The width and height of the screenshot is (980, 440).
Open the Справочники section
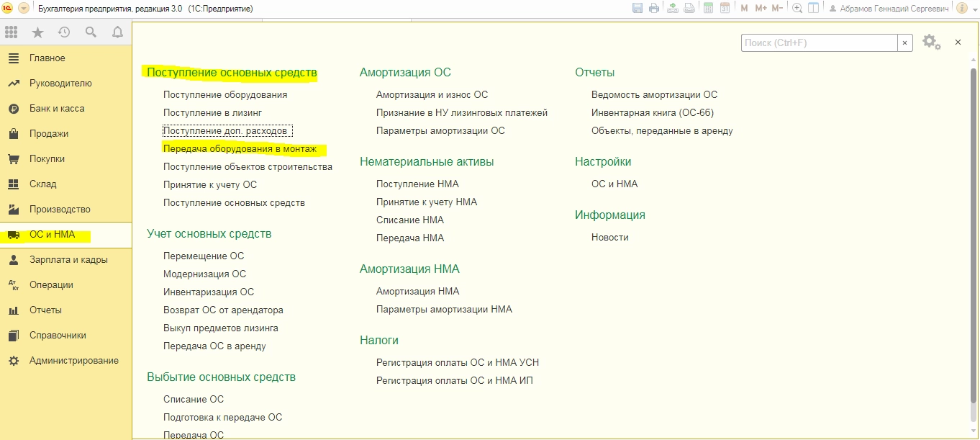click(66, 335)
